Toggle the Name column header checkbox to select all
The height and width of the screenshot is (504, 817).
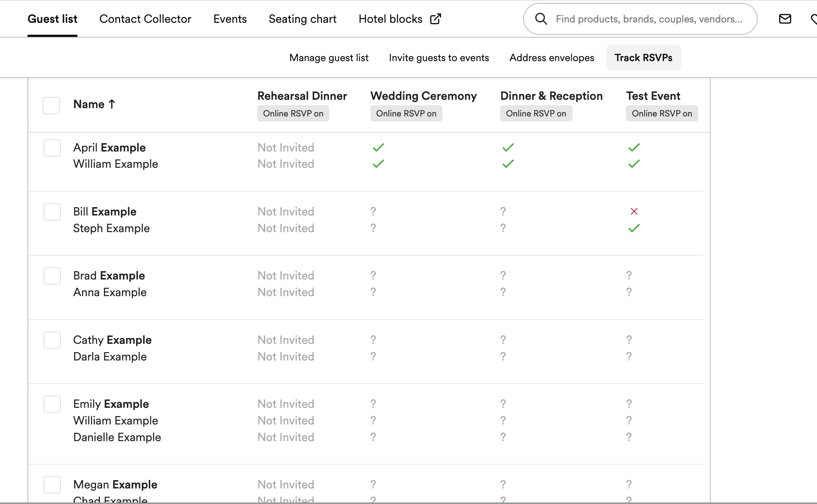click(x=51, y=104)
